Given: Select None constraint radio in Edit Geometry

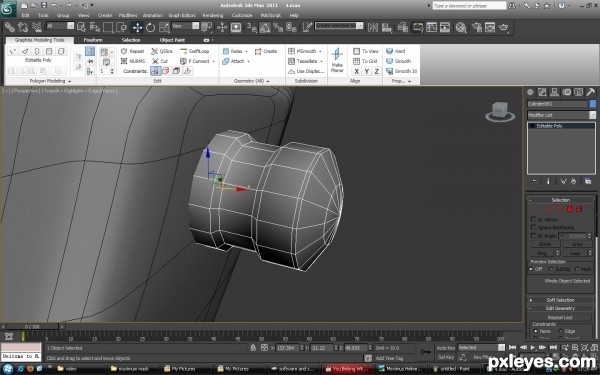Looking at the screenshot, I should point(535,331).
